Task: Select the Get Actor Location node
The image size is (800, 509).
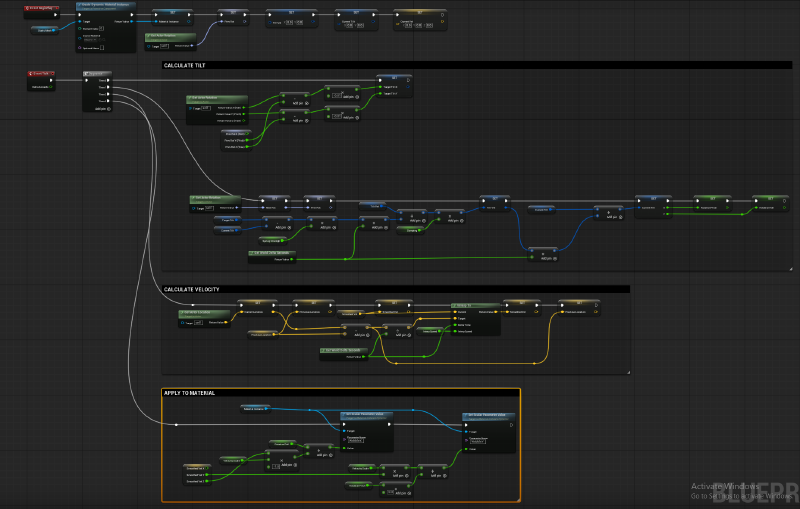Action: [x=195, y=311]
